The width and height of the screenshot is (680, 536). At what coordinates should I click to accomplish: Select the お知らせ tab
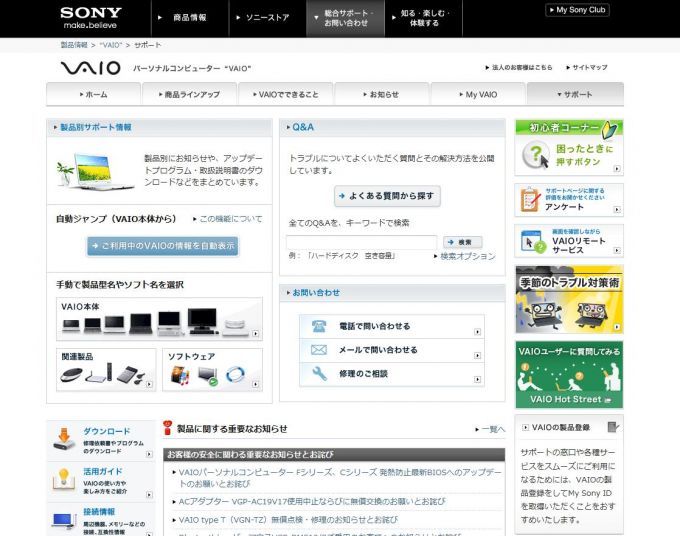382,94
